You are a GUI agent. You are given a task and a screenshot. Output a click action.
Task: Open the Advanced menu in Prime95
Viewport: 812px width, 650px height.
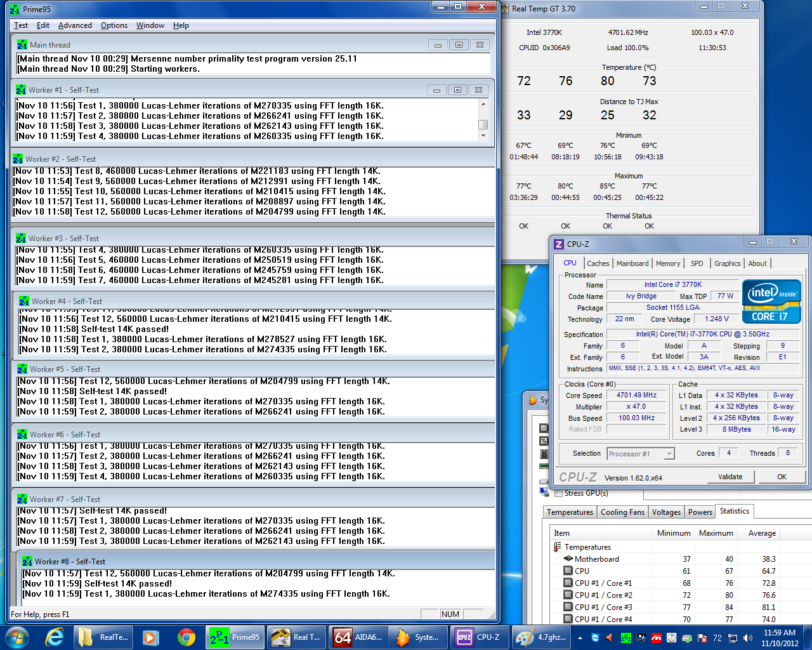coord(75,25)
